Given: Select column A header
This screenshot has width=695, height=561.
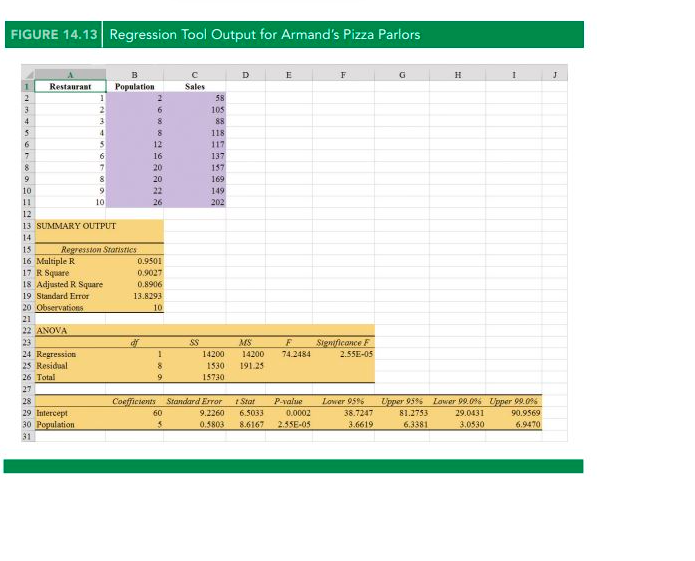Looking at the screenshot, I should [x=70, y=75].
